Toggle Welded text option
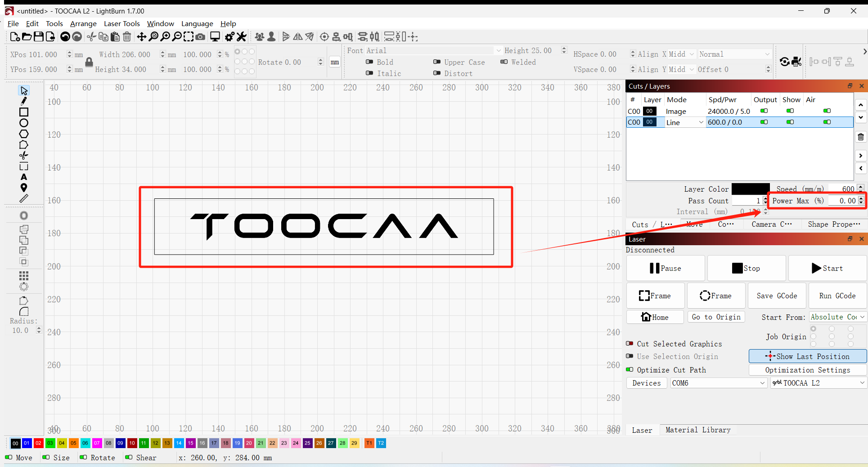The image size is (868, 467). [x=504, y=62]
